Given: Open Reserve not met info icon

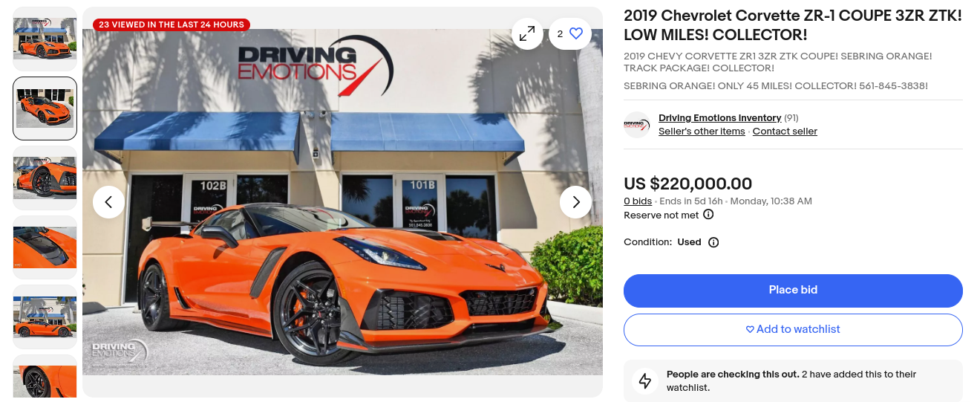Looking at the screenshot, I should [x=708, y=215].
